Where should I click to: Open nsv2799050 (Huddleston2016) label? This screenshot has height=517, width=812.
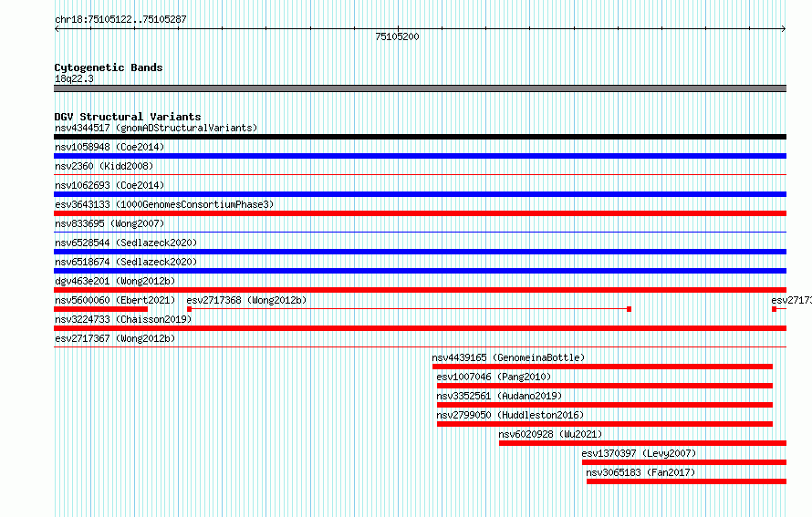(x=510, y=415)
